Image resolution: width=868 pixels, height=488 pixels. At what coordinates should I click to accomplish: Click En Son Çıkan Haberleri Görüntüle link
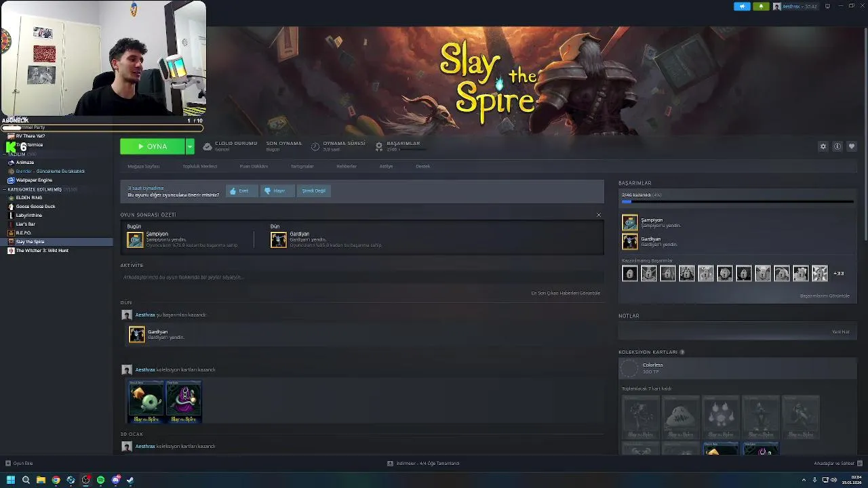coord(566,293)
